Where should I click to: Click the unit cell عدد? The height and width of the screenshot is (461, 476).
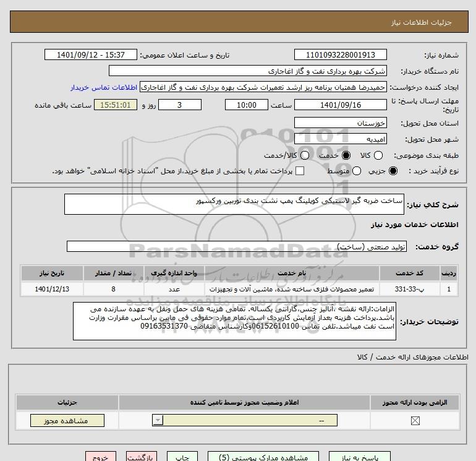(174, 289)
